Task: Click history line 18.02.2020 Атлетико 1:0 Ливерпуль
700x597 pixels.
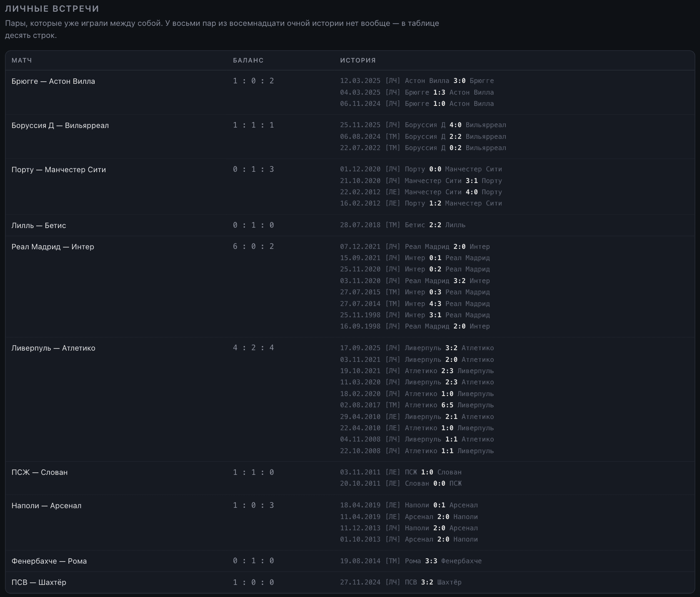Action: pos(417,394)
